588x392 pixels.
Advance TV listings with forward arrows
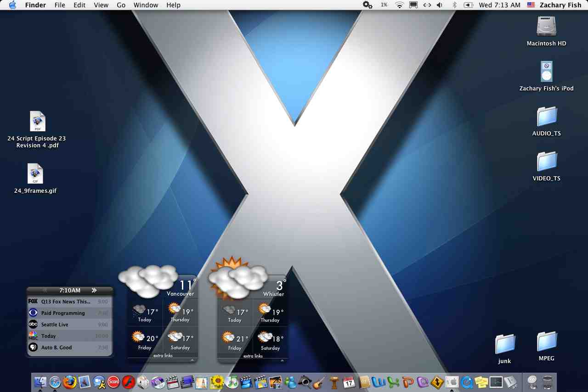[94, 290]
